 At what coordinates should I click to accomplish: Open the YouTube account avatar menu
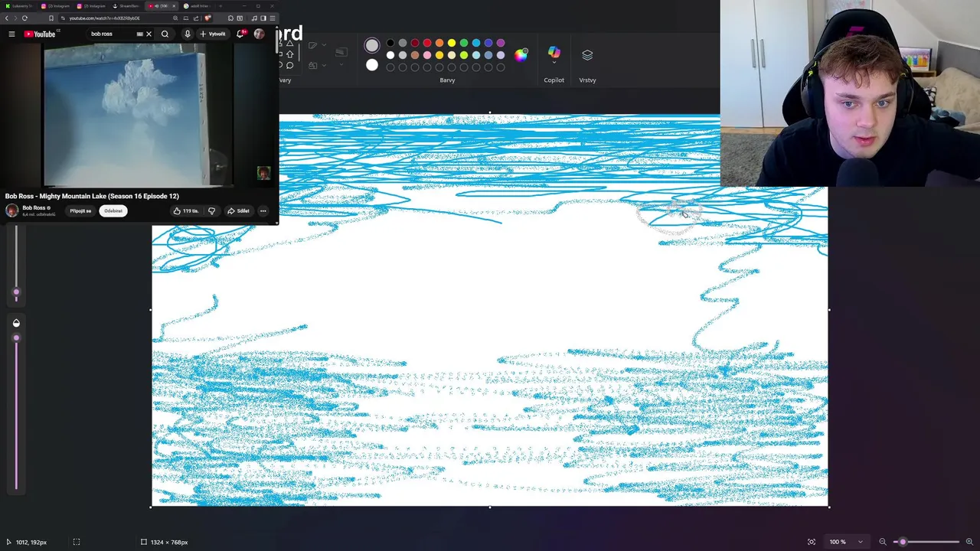click(x=259, y=34)
